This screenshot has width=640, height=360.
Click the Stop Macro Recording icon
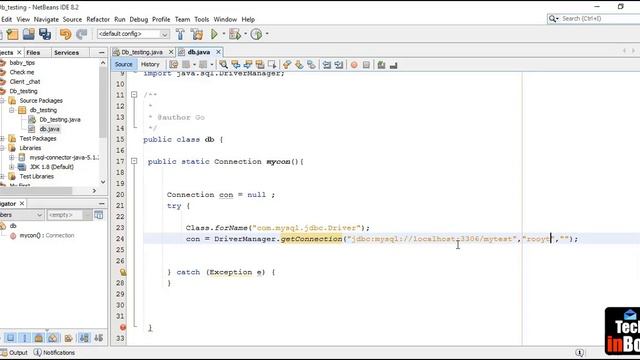pos(366,65)
